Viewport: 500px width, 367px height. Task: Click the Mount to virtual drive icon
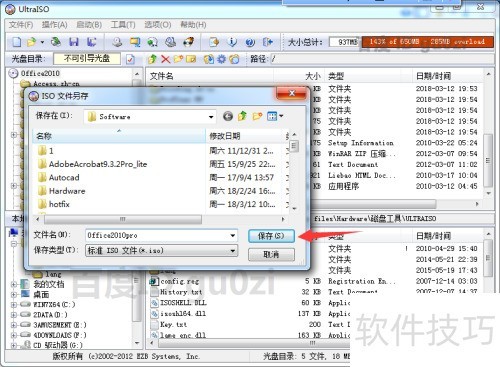(x=171, y=42)
